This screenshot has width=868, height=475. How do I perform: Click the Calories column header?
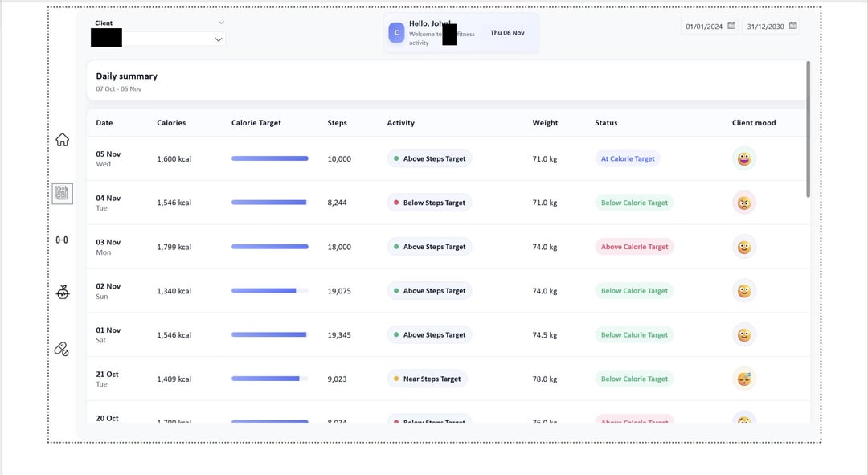click(171, 123)
